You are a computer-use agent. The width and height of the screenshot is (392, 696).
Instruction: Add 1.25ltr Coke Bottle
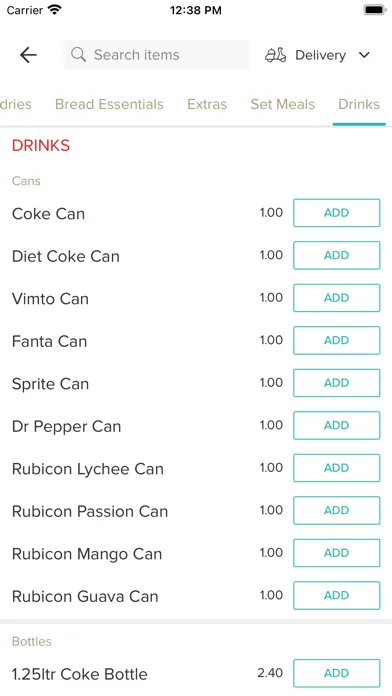click(337, 673)
